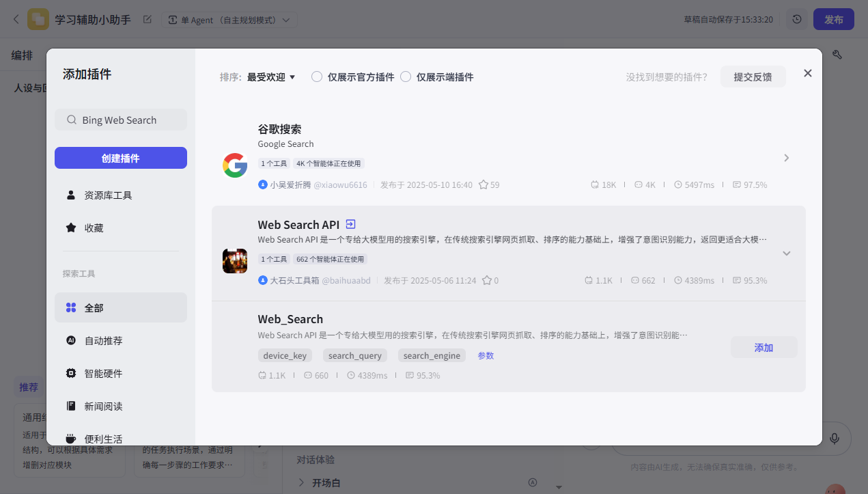
Task: Enable the 仅展示官方插件 filter
Action: (x=316, y=77)
